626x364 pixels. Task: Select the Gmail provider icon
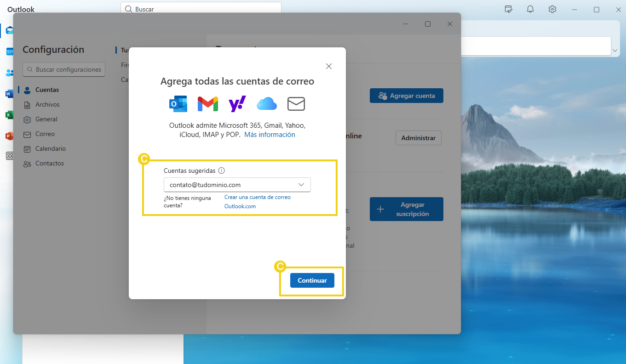(x=207, y=103)
